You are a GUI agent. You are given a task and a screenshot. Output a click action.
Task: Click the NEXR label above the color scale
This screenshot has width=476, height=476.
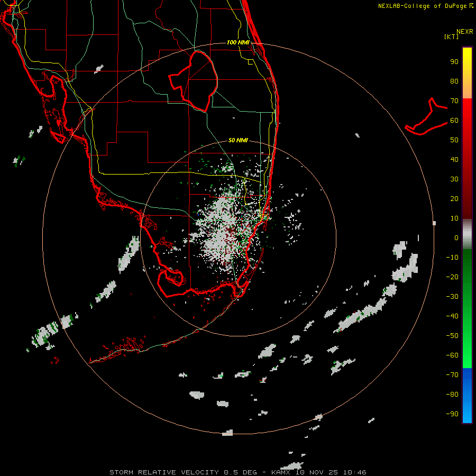click(x=464, y=32)
